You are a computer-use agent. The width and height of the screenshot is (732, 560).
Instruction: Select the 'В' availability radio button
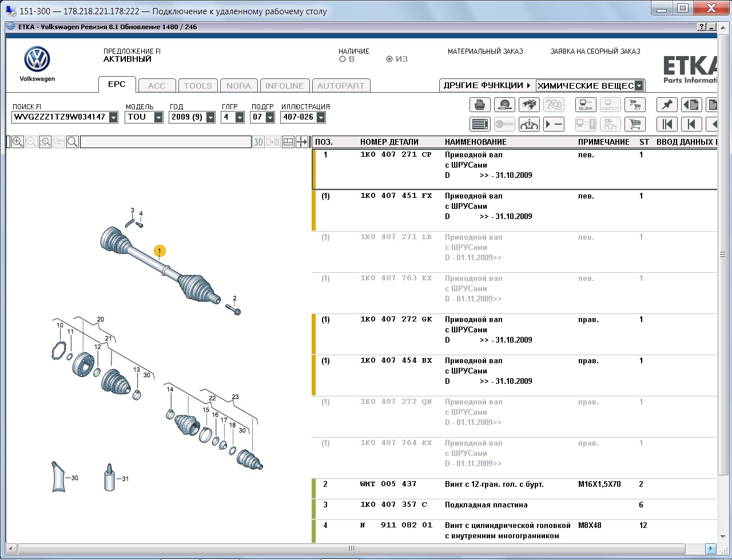click(342, 59)
